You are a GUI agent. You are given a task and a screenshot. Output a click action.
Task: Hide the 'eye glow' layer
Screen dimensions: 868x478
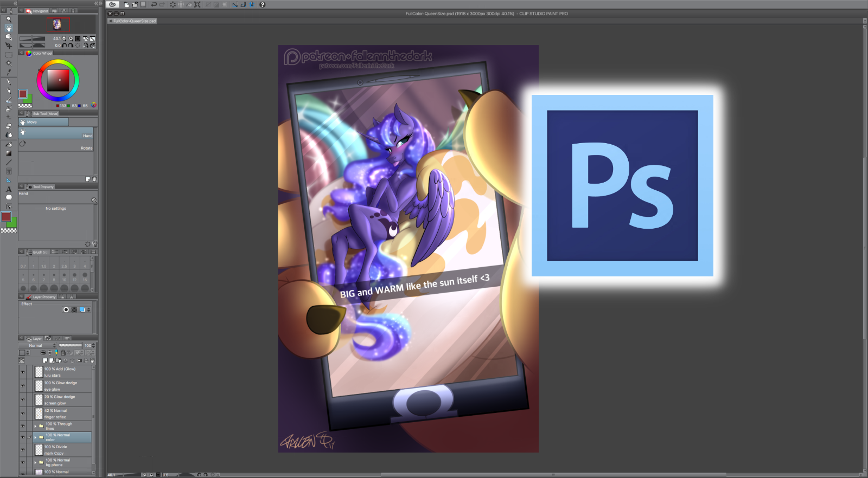click(x=23, y=386)
